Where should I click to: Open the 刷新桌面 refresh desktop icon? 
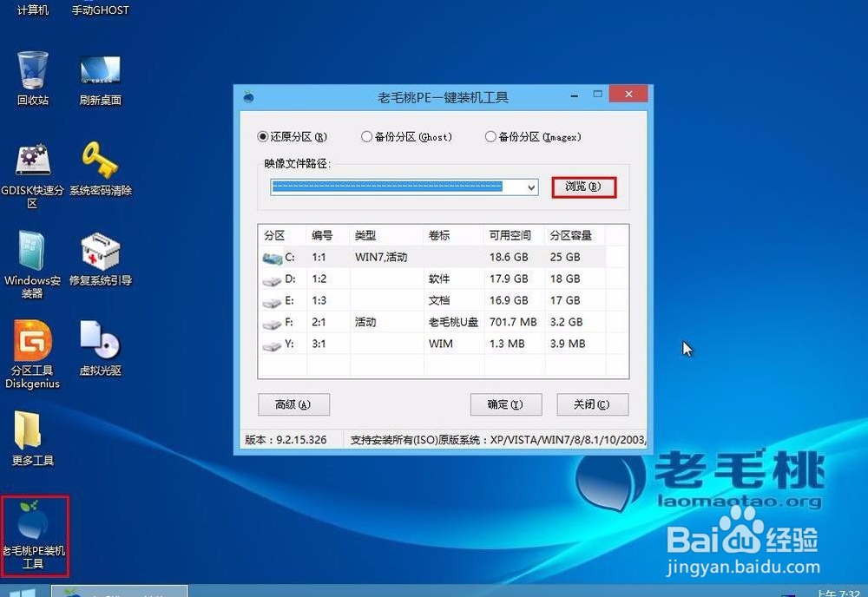100,79
